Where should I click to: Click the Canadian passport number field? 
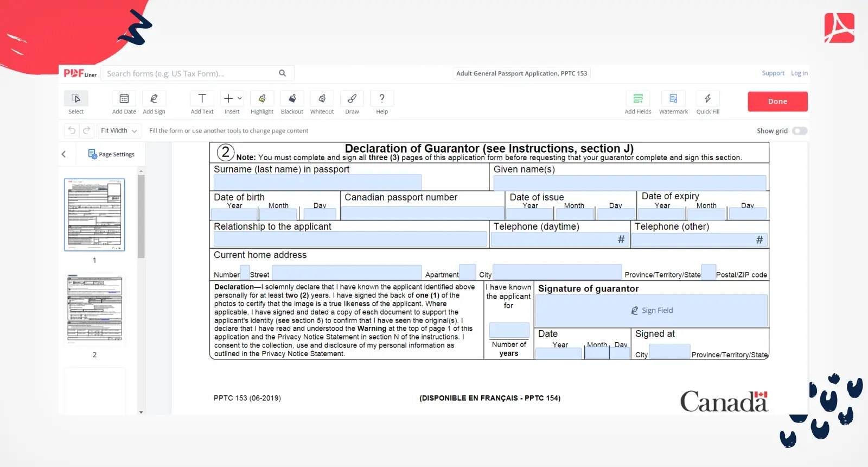tap(423, 213)
